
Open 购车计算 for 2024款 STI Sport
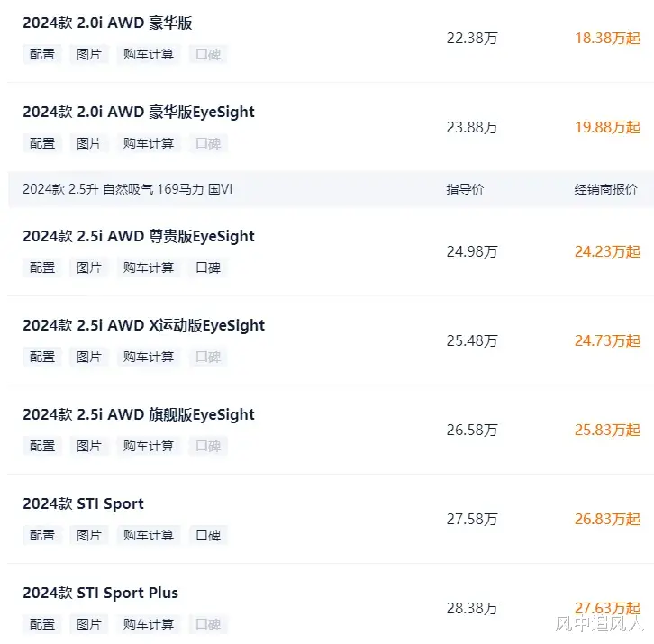[x=149, y=535]
